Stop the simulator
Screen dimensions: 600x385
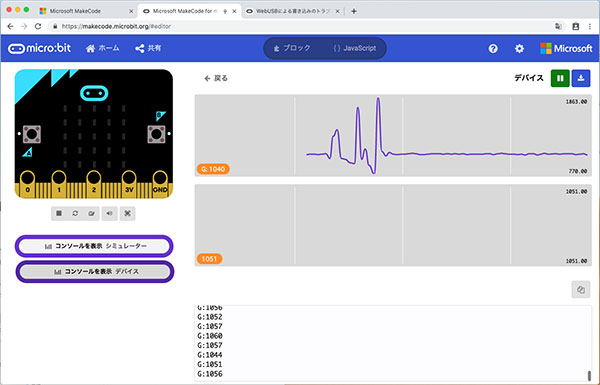tap(59, 213)
